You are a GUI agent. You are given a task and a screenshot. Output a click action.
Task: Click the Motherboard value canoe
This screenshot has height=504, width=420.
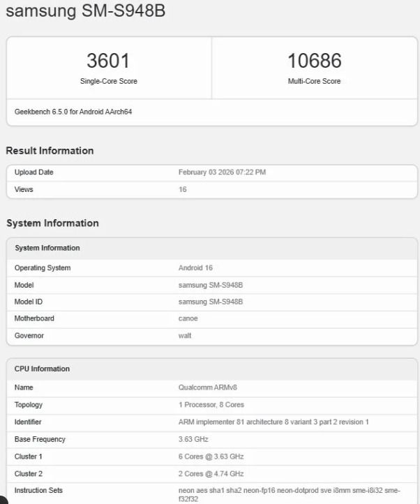(188, 318)
